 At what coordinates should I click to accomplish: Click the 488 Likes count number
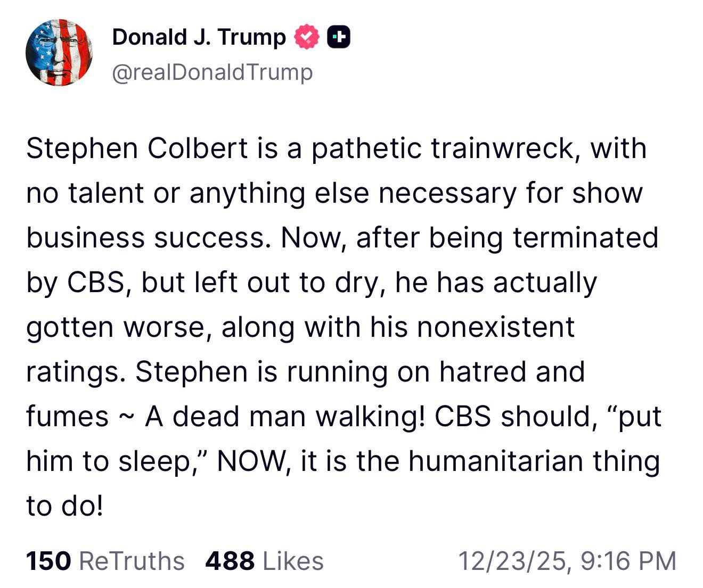pyautogui.click(x=230, y=561)
